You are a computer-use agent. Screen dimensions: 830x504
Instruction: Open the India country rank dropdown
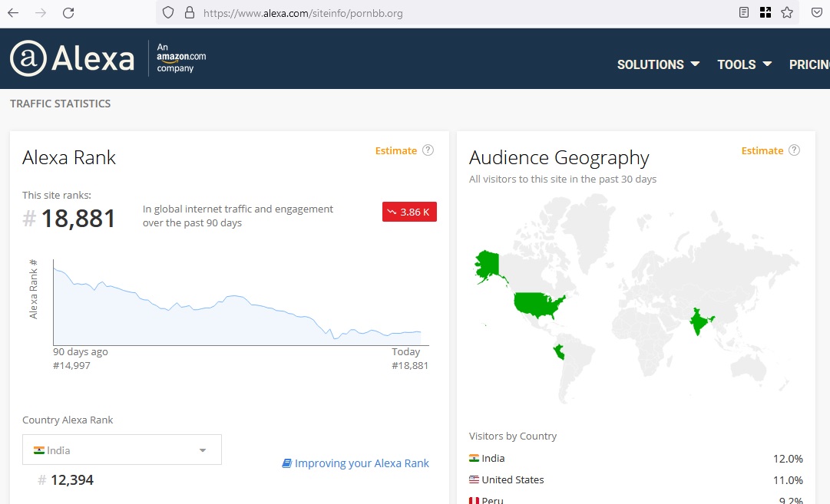coord(122,450)
